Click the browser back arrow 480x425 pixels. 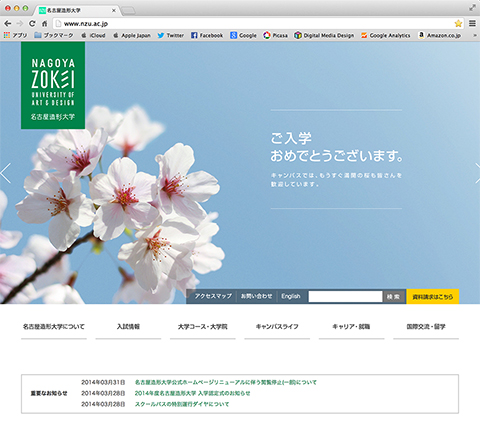tap(8, 23)
